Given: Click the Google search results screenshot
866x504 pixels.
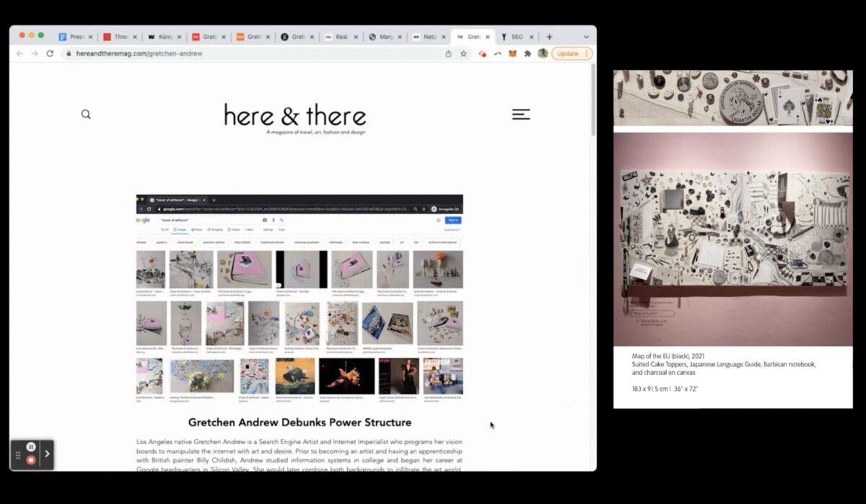Looking at the screenshot, I should 299,298.
